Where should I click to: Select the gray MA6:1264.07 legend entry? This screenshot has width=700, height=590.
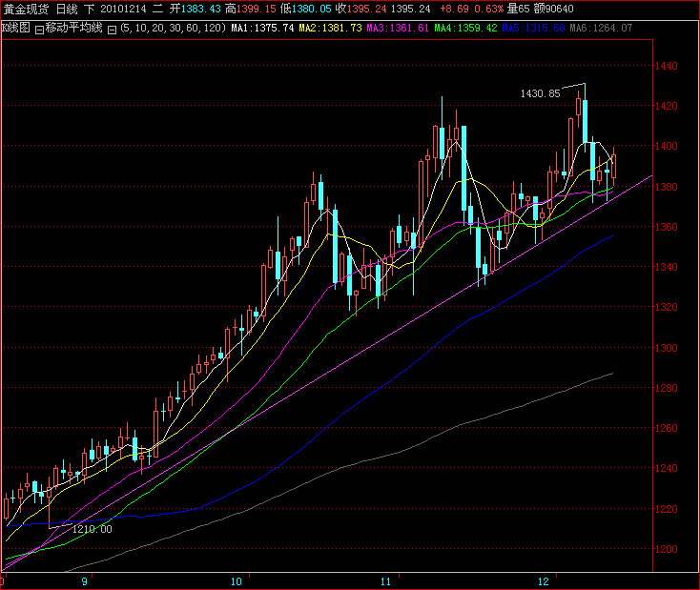[x=601, y=28]
